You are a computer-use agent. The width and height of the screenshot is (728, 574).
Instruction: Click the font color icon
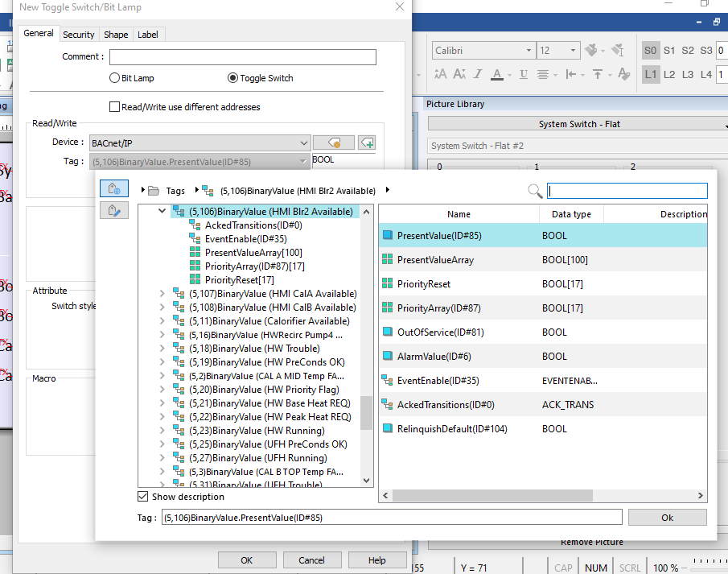click(x=497, y=74)
